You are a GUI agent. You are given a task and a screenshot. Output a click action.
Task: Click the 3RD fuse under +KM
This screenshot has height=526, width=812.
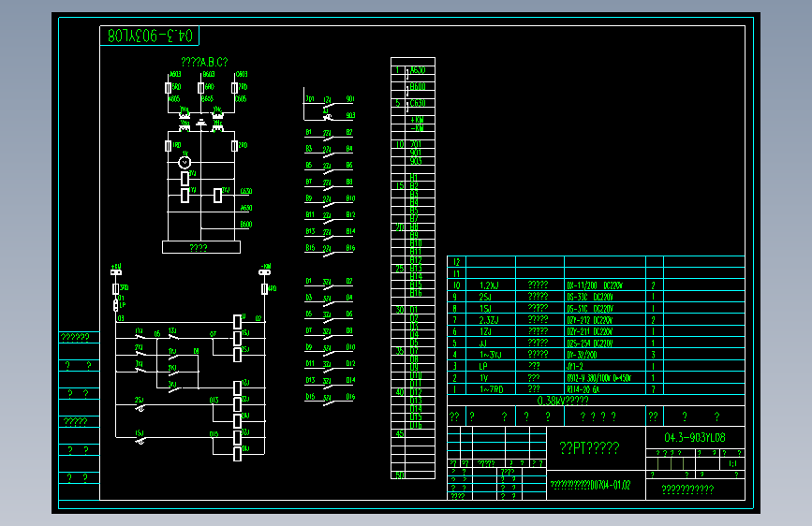coord(115,289)
